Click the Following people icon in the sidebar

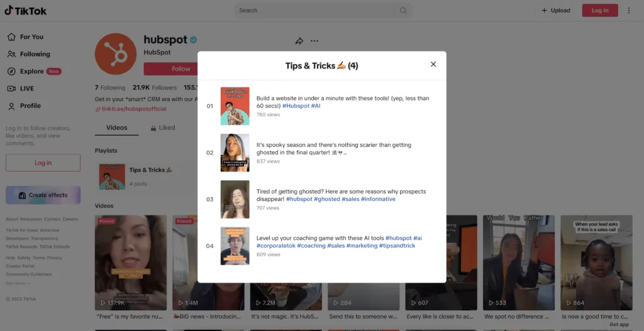11,54
